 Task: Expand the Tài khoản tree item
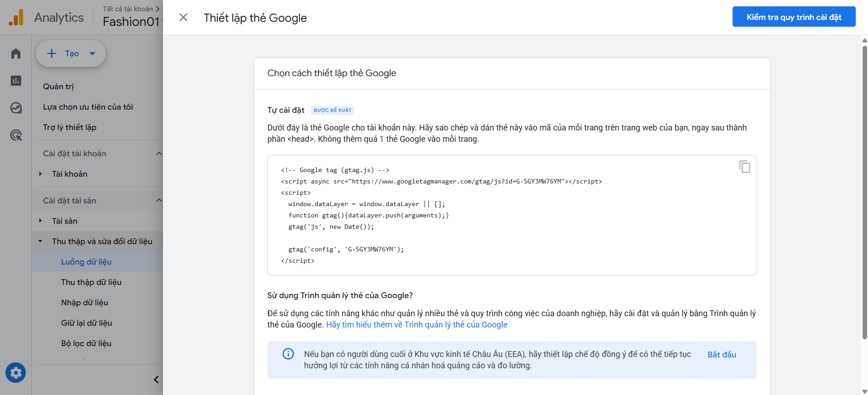40,174
